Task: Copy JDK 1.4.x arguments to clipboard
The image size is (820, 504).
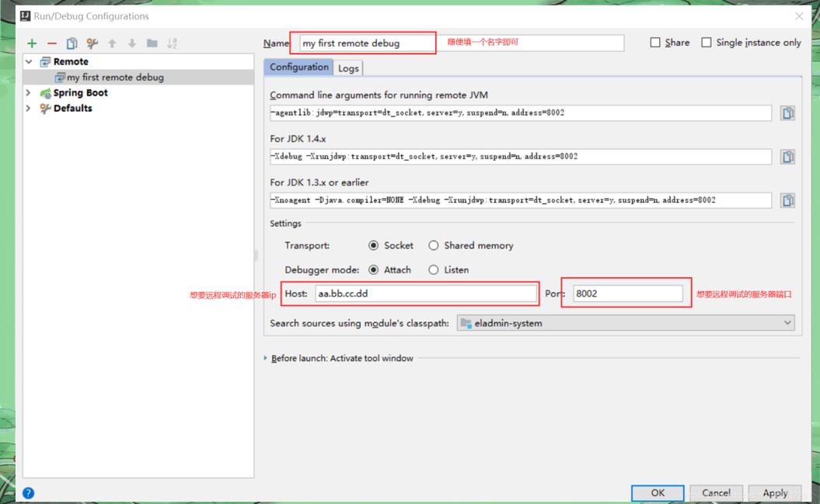Action: 787,157
